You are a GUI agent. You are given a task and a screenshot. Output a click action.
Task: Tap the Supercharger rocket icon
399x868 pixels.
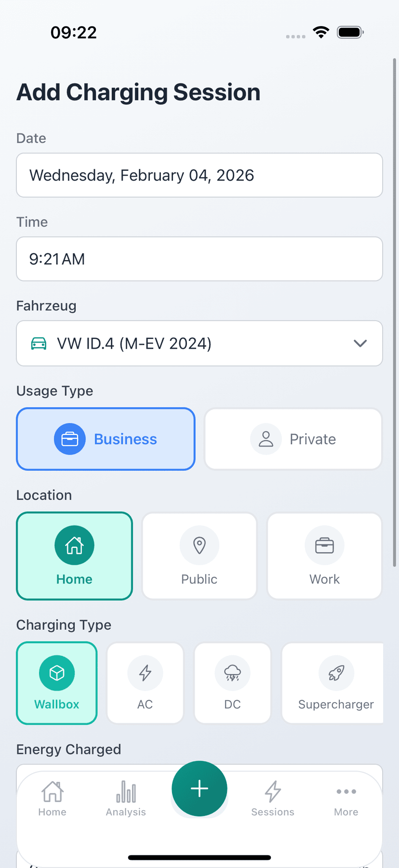336,673
